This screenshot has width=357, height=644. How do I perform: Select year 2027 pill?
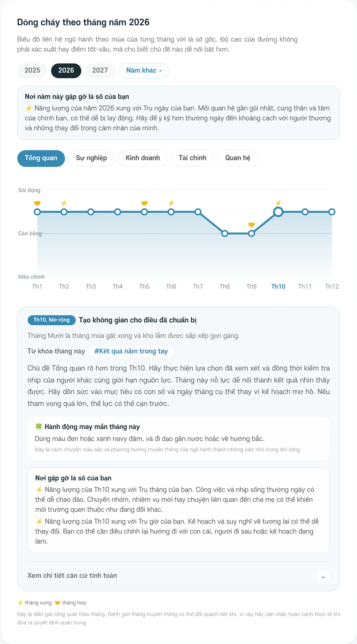click(100, 70)
